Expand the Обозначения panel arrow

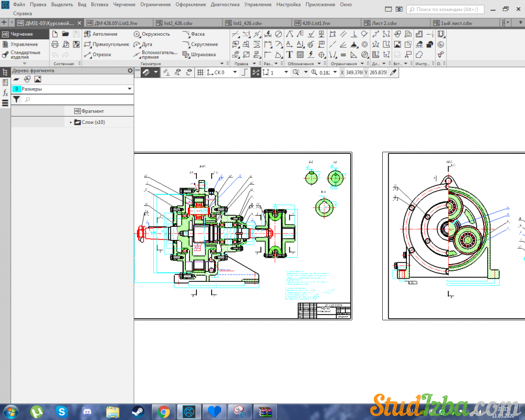click(x=319, y=64)
